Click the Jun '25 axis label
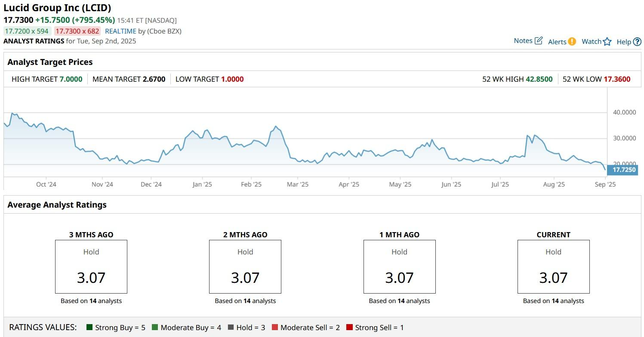This screenshot has height=337, width=644. pos(451,184)
